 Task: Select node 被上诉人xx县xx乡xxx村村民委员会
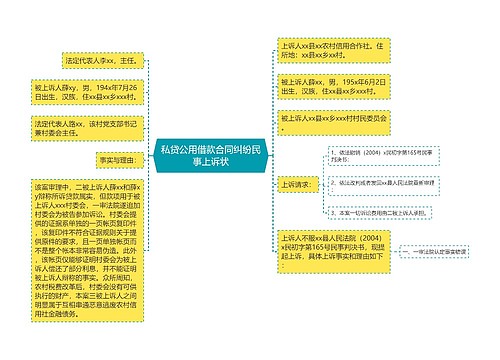(334, 123)
